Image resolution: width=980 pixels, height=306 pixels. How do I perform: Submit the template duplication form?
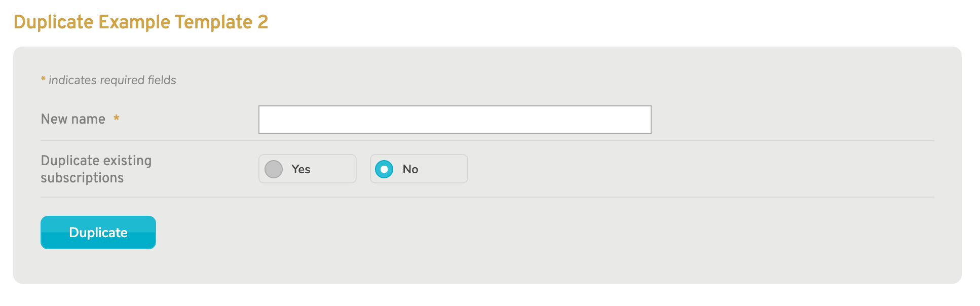coord(98,232)
